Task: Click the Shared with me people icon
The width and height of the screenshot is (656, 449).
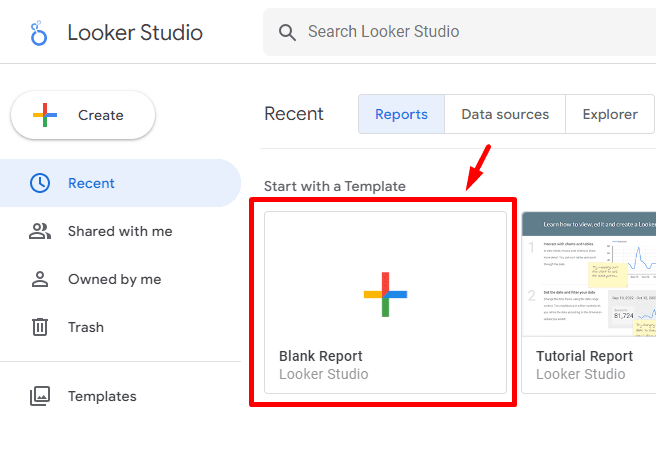Action: click(40, 231)
